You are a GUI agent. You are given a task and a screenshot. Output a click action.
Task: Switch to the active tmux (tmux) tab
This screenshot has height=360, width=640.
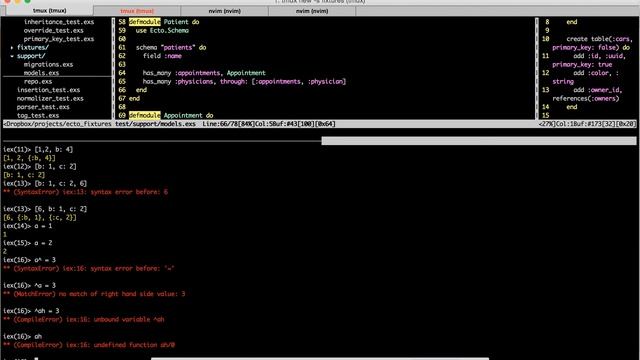point(49,11)
